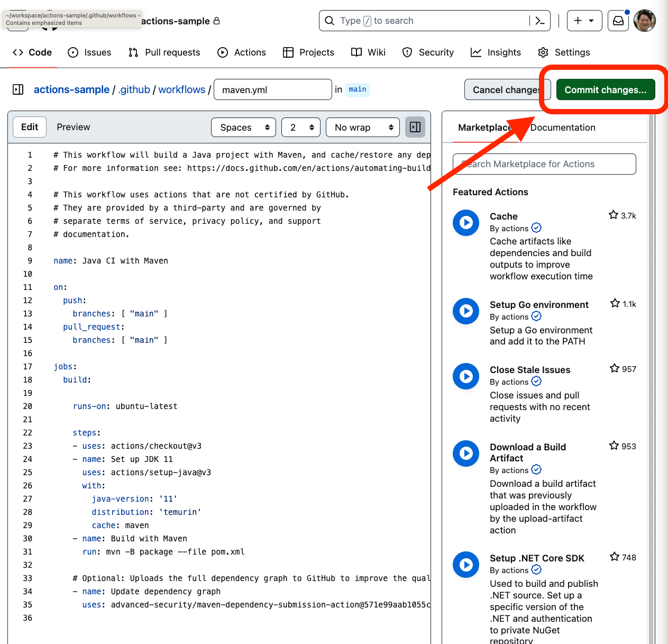Image resolution: width=668 pixels, height=644 pixels.
Task: Go to the Code tab
Action: coord(32,52)
